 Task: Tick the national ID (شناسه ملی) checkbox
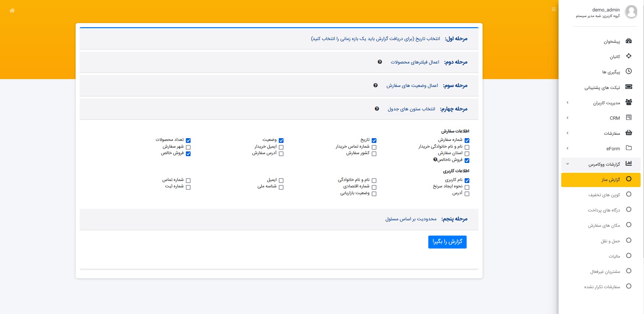281,187
